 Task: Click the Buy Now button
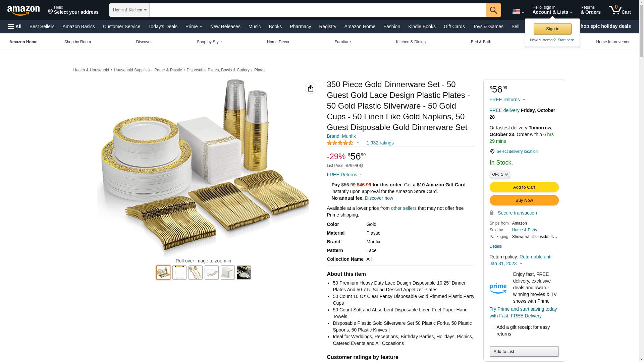coord(524,200)
